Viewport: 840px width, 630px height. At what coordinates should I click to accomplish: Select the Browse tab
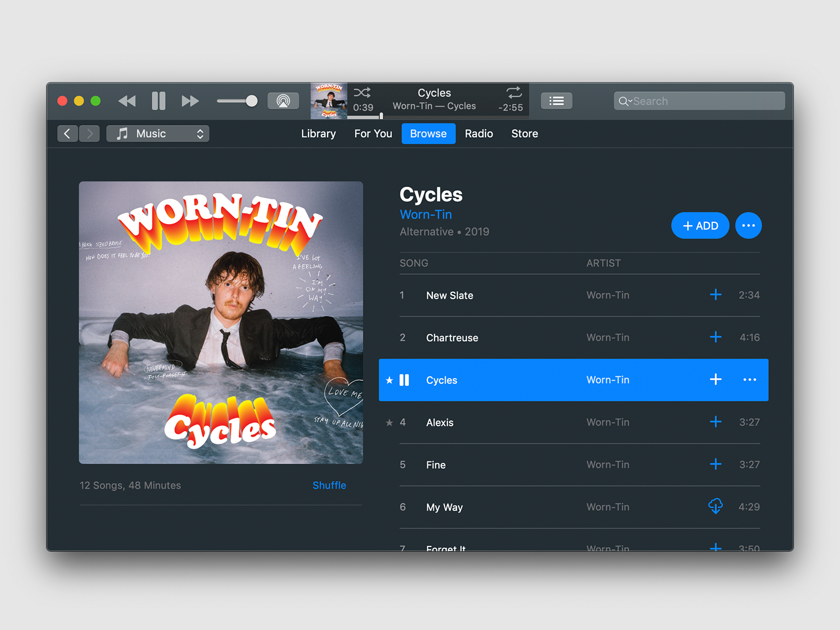428,133
